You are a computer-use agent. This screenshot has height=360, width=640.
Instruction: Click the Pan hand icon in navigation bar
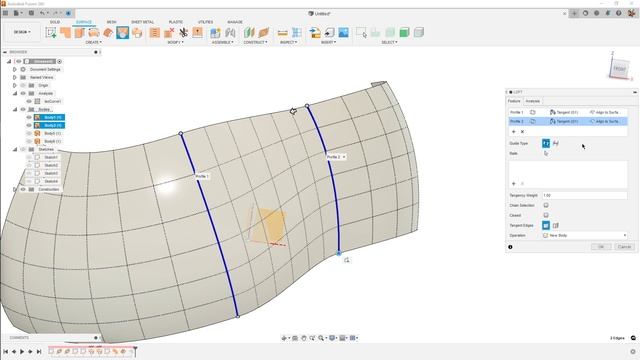(x=304, y=338)
